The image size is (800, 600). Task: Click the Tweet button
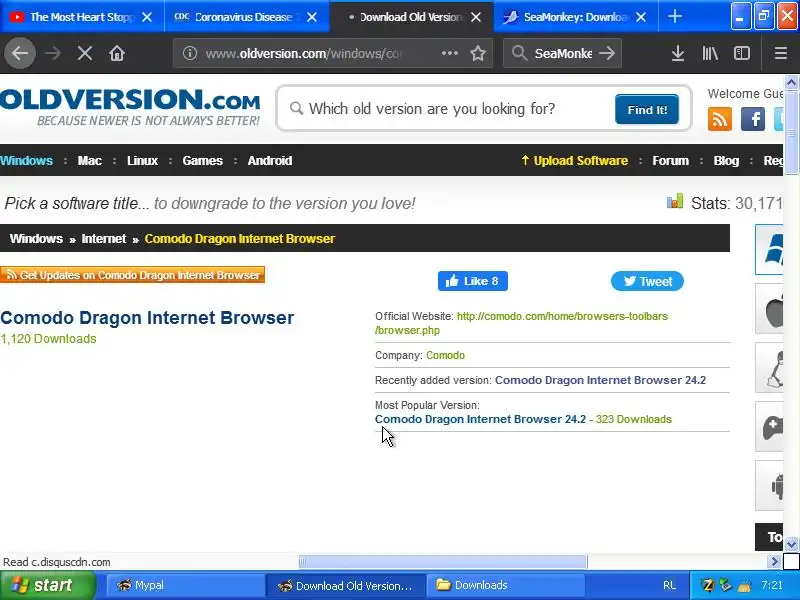tap(647, 281)
